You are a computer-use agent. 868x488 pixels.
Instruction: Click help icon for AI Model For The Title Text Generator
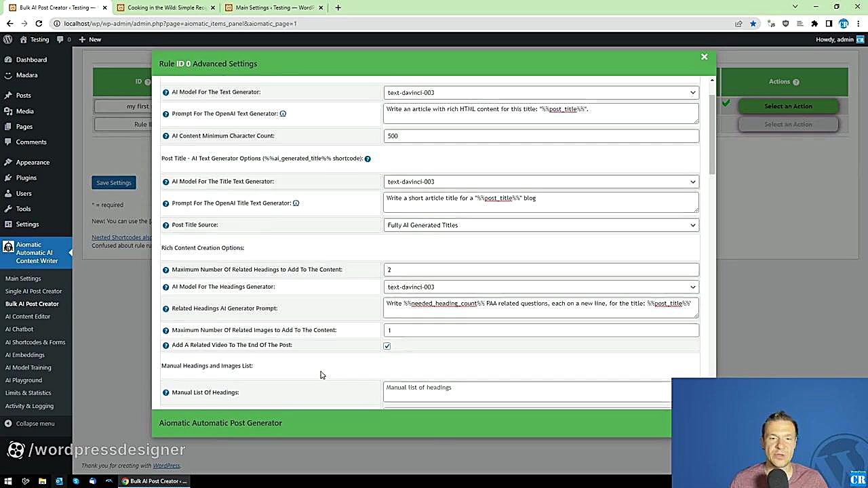tap(165, 182)
